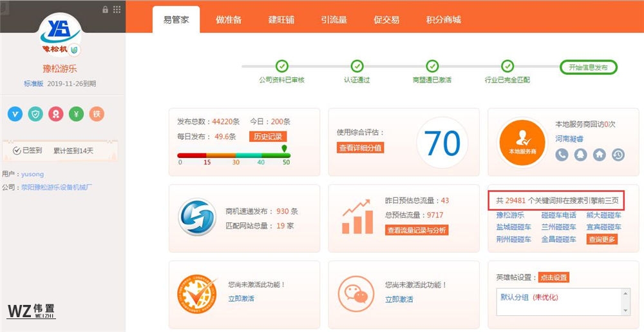644x332 pixels.
Task: Click the 已签到 check-in icon
Action: [17, 151]
